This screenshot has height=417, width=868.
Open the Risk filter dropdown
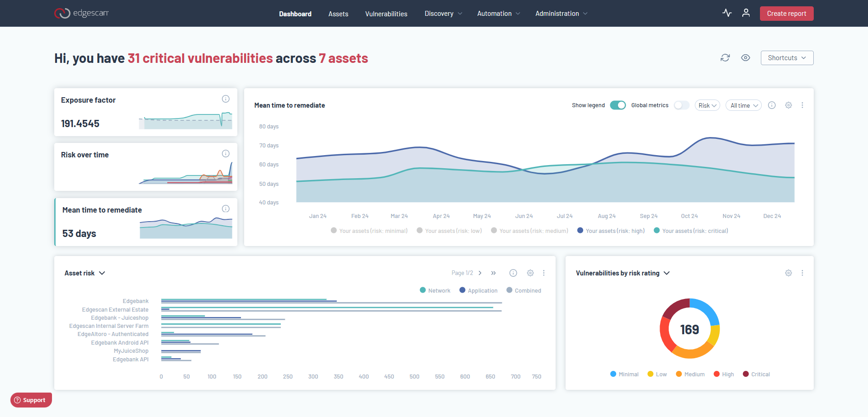[707, 105]
